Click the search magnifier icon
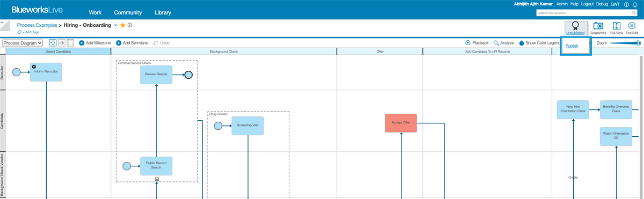644x199 pixels. [634, 12]
